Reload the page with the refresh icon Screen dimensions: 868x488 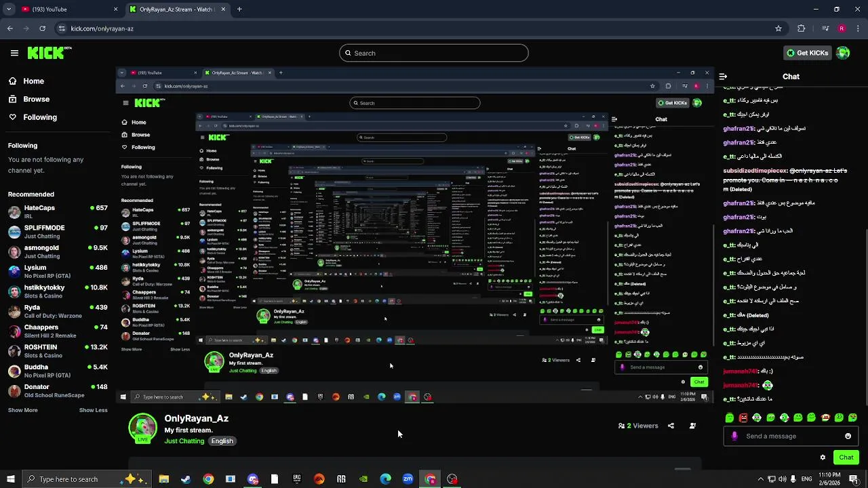point(42,28)
